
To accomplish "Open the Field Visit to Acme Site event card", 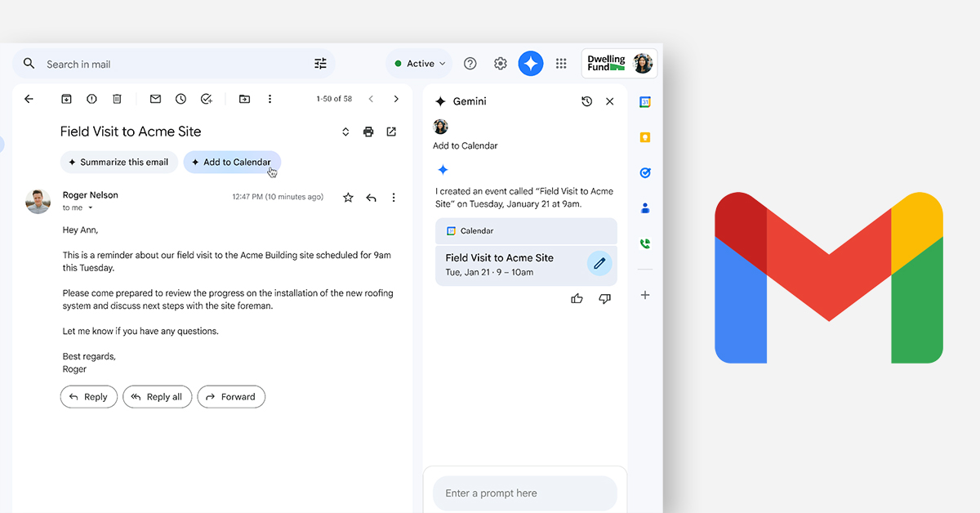I will click(526, 265).
